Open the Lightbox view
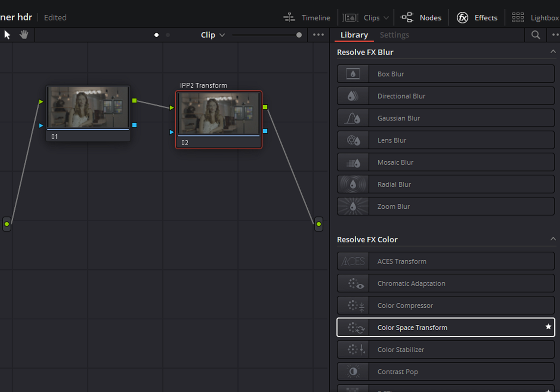 point(536,18)
